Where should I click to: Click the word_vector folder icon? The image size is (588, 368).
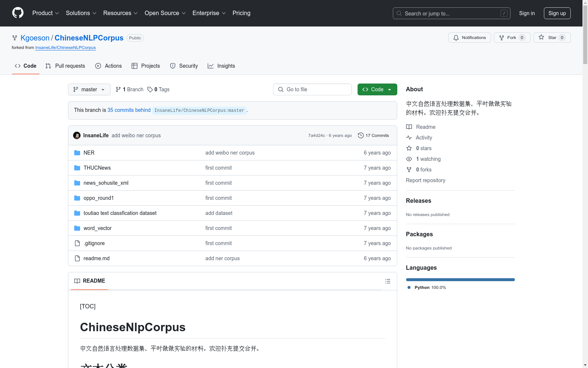coord(77,228)
